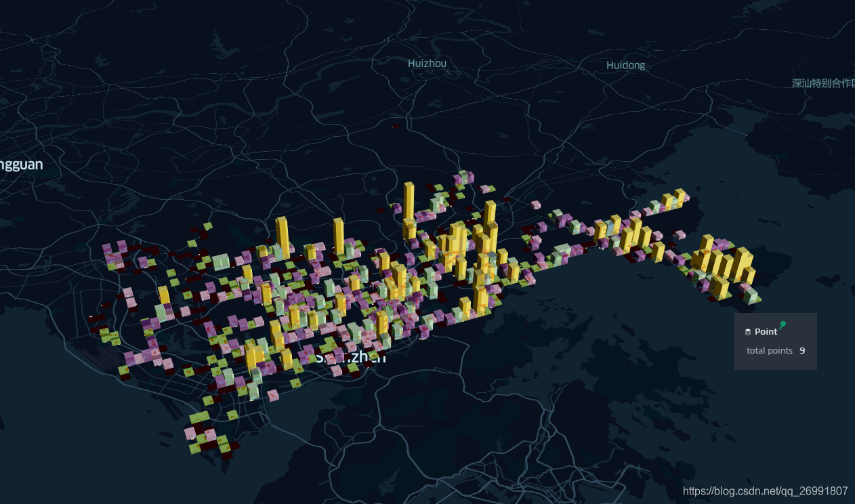Click the value "9" in tooltip
The height and width of the screenshot is (504, 855).
802,351
